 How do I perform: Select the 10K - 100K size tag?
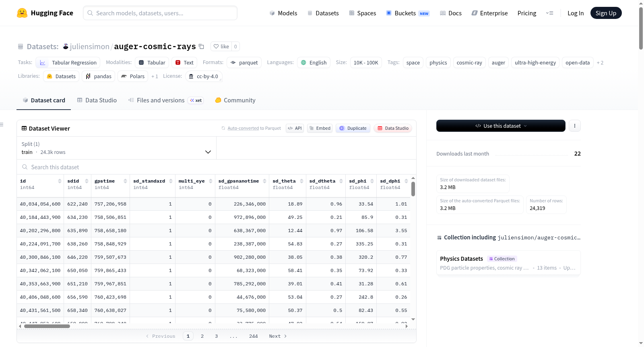tap(366, 62)
